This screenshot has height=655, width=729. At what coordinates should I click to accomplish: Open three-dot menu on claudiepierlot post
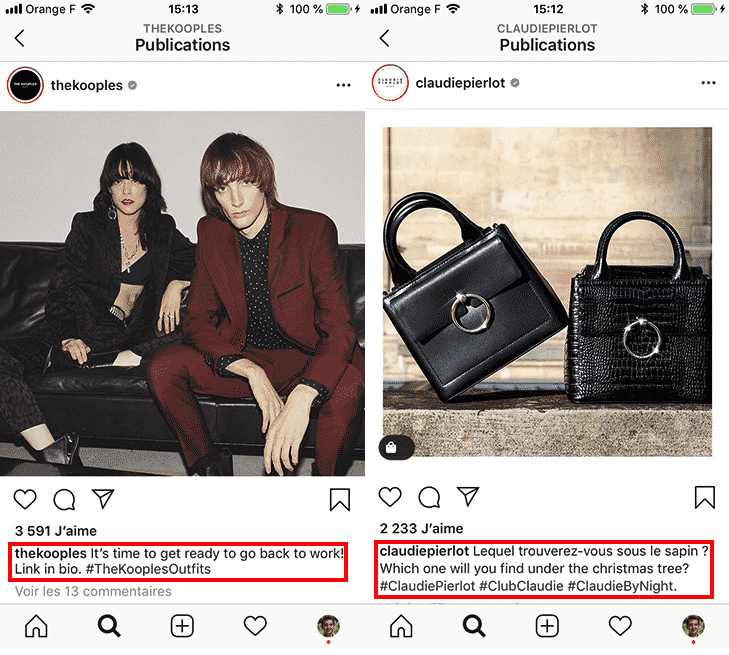pos(709,83)
